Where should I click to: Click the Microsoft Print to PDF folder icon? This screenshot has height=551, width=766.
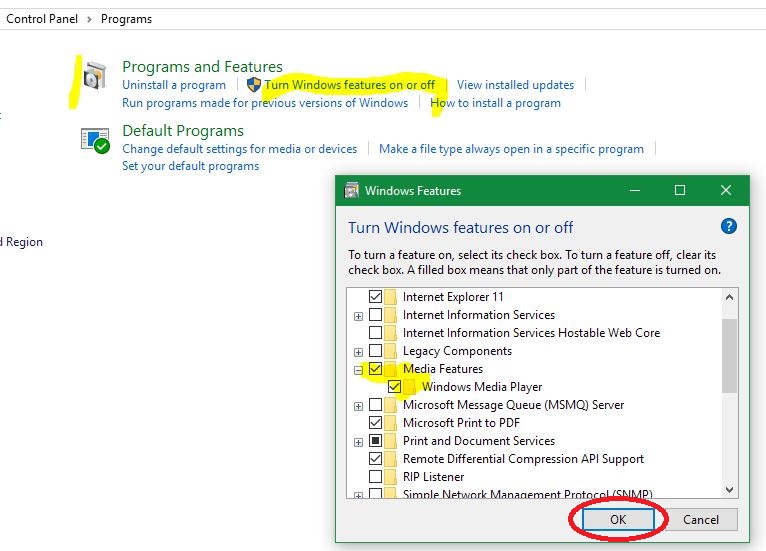click(390, 423)
